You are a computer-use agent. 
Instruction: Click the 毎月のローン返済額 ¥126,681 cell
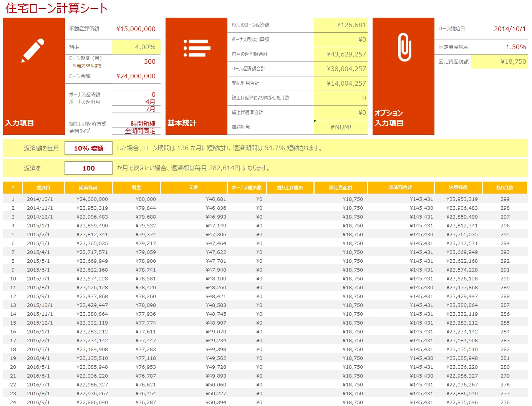(x=340, y=25)
